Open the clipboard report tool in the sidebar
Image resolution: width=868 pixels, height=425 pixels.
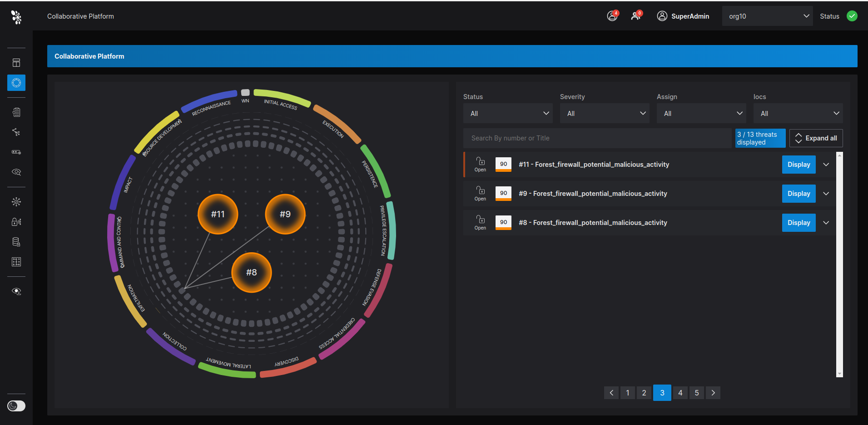pos(16,112)
